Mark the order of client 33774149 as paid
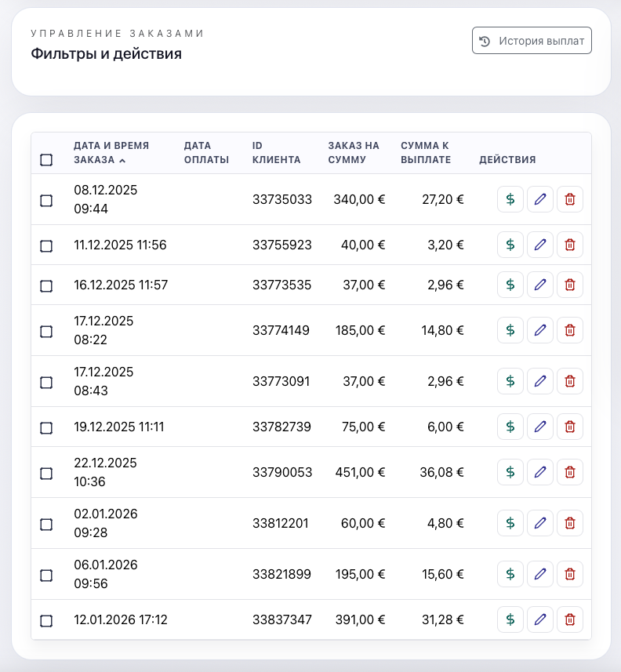Image resolution: width=621 pixels, height=672 pixels. (510, 330)
